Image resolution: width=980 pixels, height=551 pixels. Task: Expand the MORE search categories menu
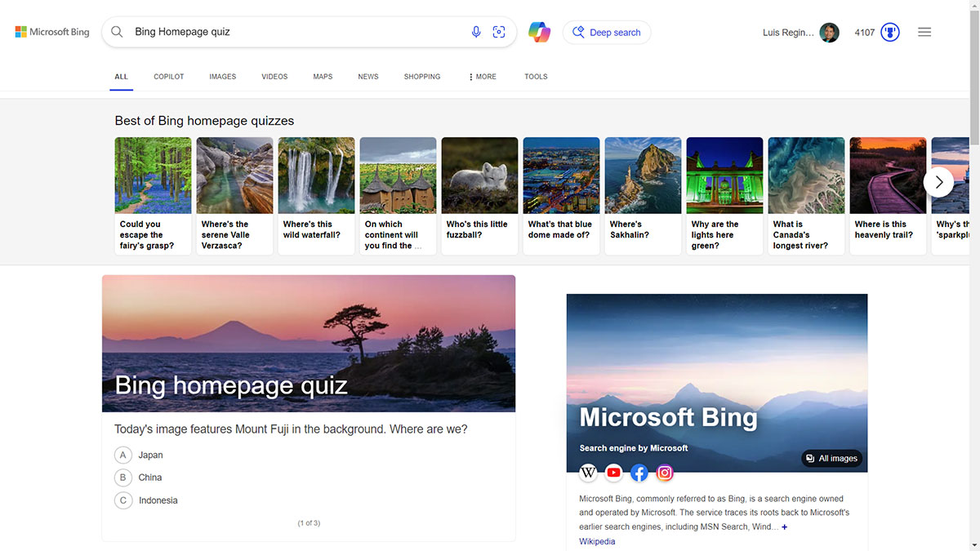click(x=483, y=77)
